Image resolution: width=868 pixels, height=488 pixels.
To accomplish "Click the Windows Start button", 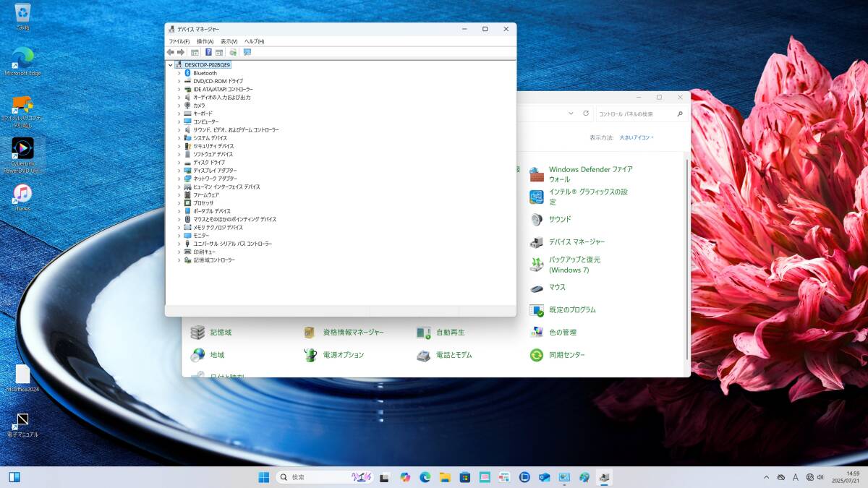I will click(264, 477).
